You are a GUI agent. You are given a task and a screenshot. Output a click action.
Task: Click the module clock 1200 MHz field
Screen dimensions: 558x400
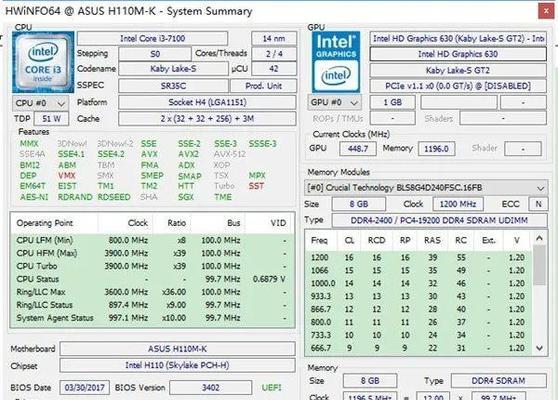pyautogui.click(x=458, y=204)
